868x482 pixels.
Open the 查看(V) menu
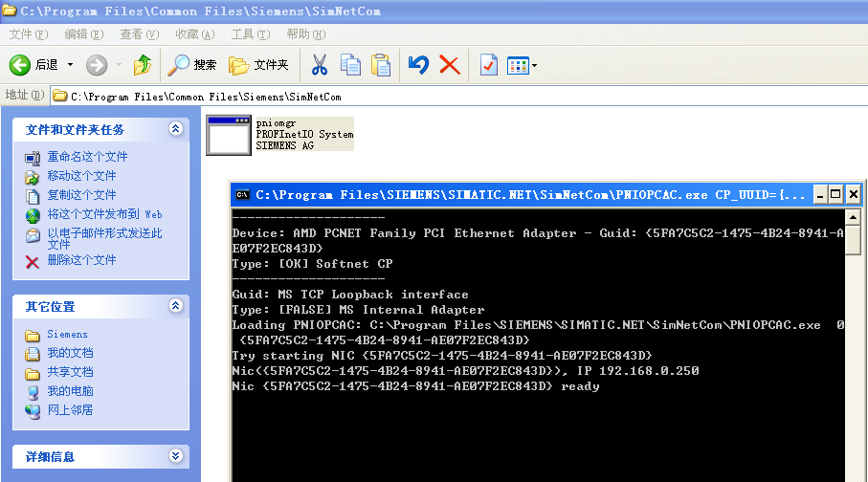coord(140,34)
